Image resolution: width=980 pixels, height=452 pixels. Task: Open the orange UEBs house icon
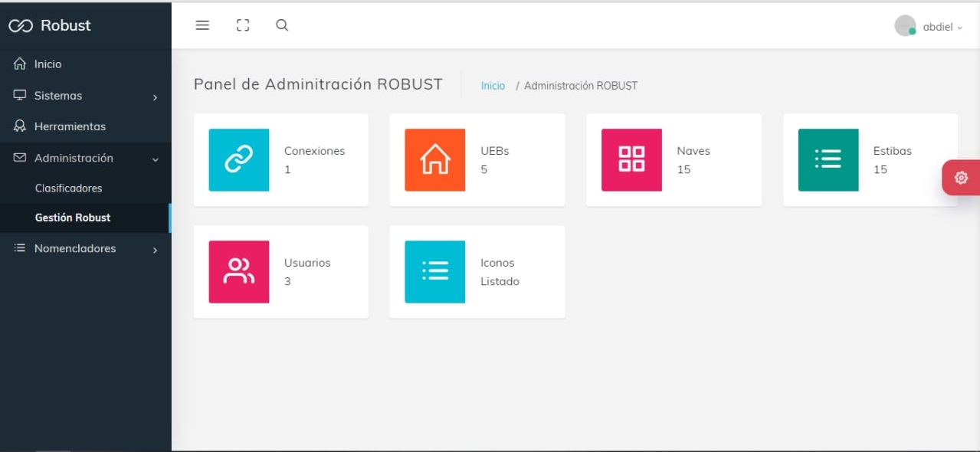click(434, 159)
